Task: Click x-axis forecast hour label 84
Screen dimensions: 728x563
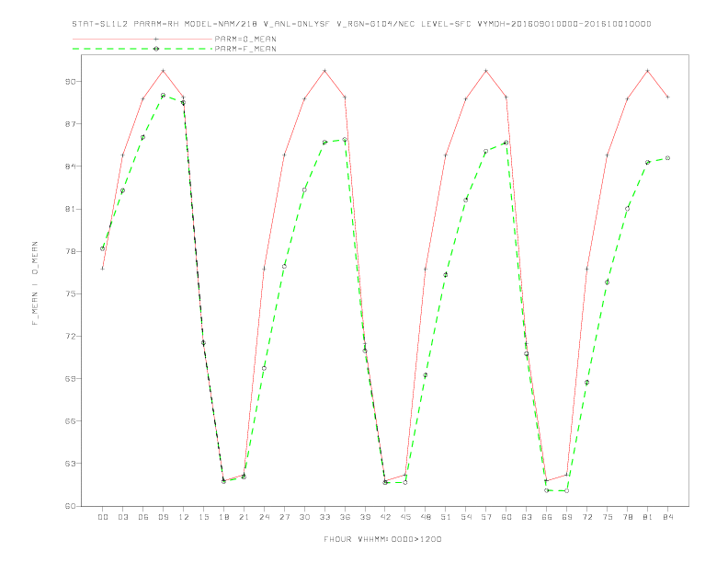Action: (668, 517)
